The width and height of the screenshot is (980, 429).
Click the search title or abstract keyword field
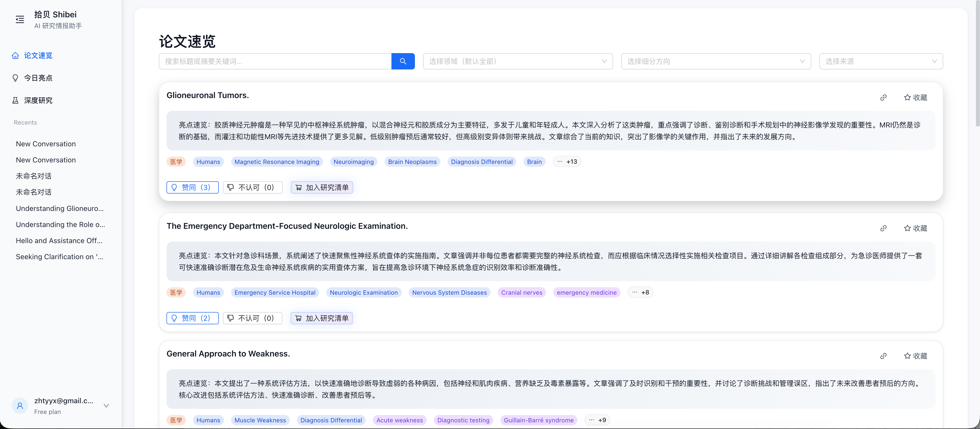[275, 61]
